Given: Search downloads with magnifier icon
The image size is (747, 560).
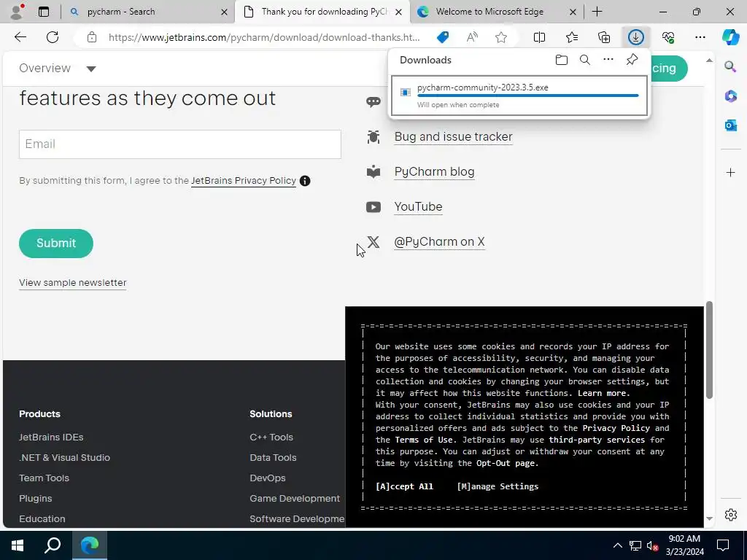Looking at the screenshot, I should 584,60.
